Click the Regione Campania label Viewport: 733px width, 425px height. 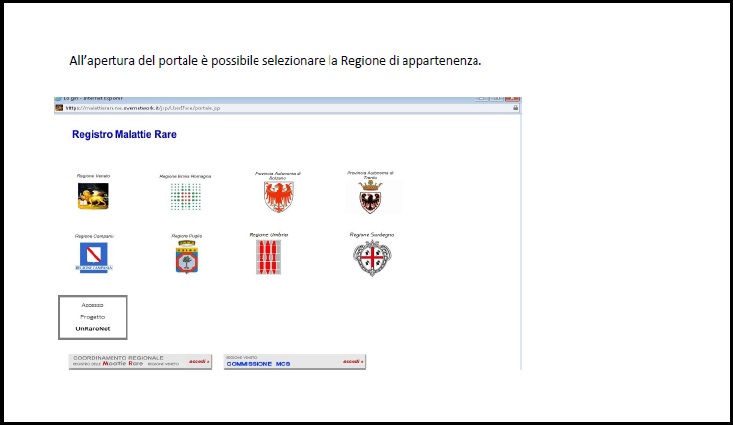[94, 236]
